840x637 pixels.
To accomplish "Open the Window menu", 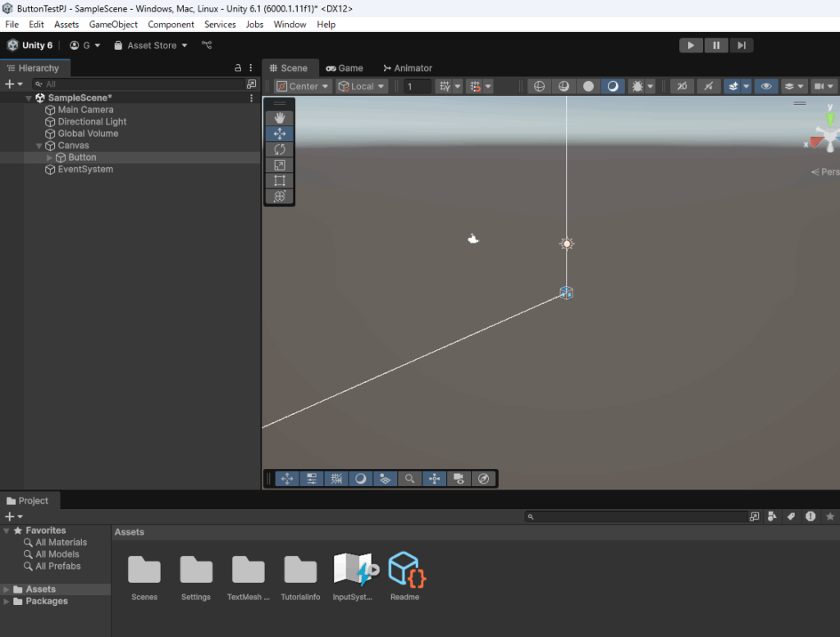I will click(290, 25).
